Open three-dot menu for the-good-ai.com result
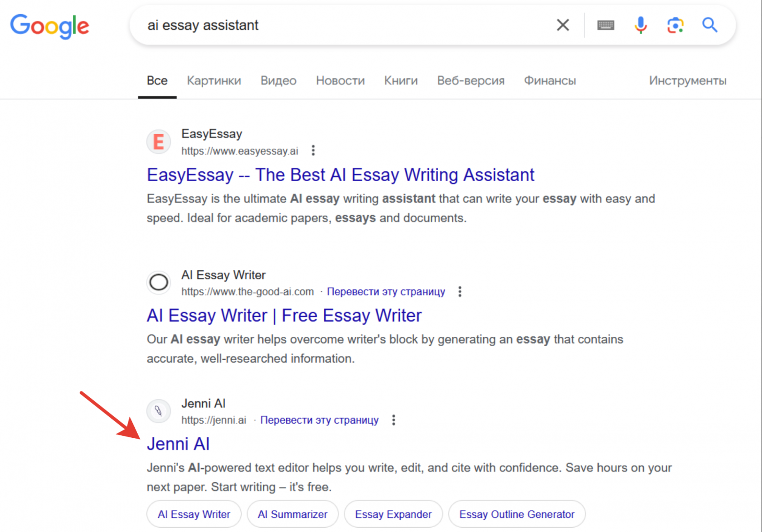This screenshot has height=532, width=762. pyautogui.click(x=460, y=292)
